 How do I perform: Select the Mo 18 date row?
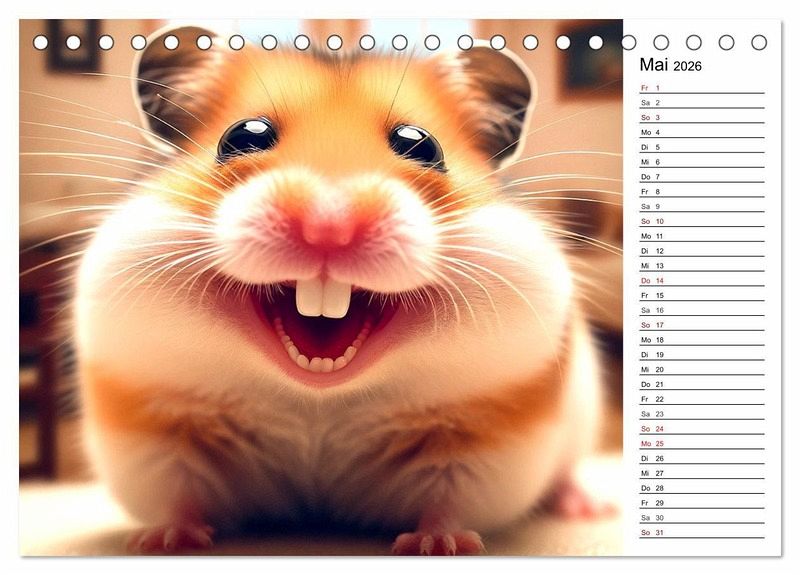click(x=701, y=340)
